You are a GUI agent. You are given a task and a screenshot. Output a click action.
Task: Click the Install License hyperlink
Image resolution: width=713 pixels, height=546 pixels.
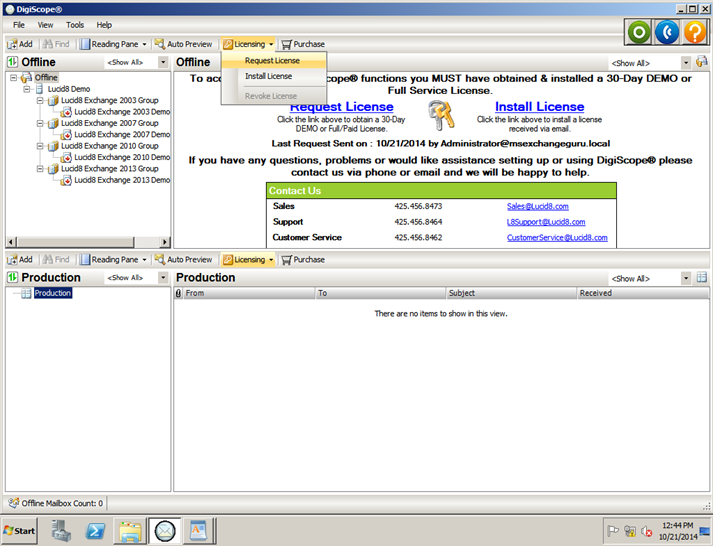coord(539,106)
